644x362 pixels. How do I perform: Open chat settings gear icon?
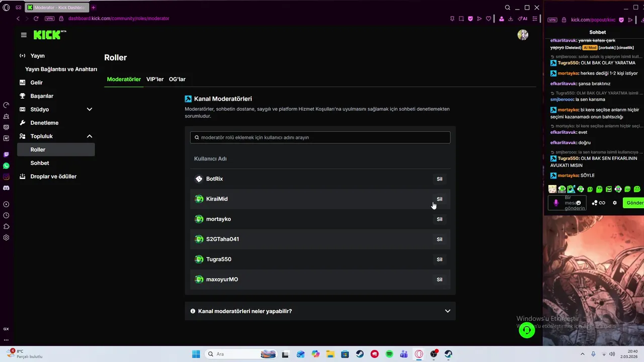(x=614, y=203)
